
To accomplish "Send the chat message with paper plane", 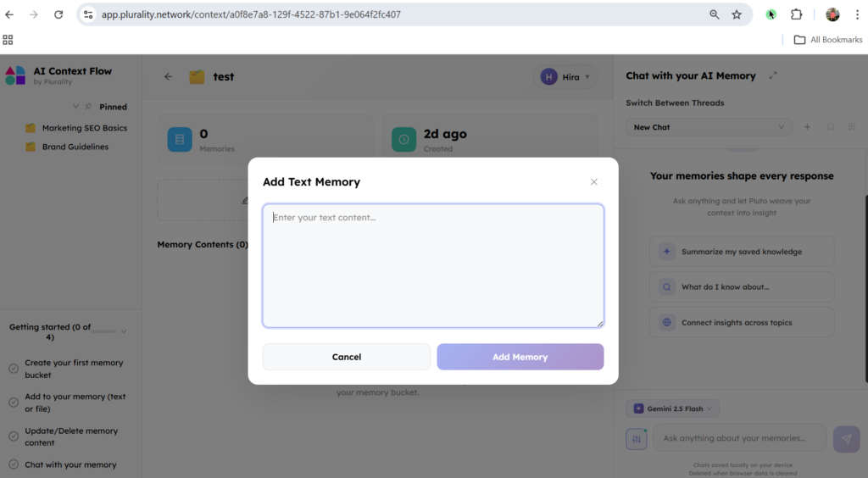I will pyautogui.click(x=847, y=439).
